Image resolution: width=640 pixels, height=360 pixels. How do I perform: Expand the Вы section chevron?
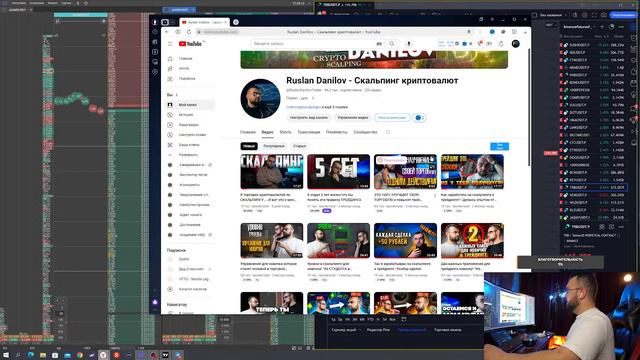(177, 95)
